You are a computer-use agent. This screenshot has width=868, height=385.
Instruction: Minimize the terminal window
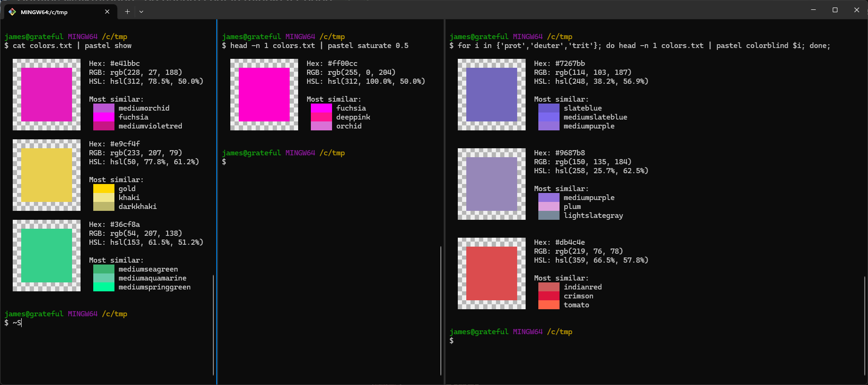pyautogui.click(x=813, y=10)
